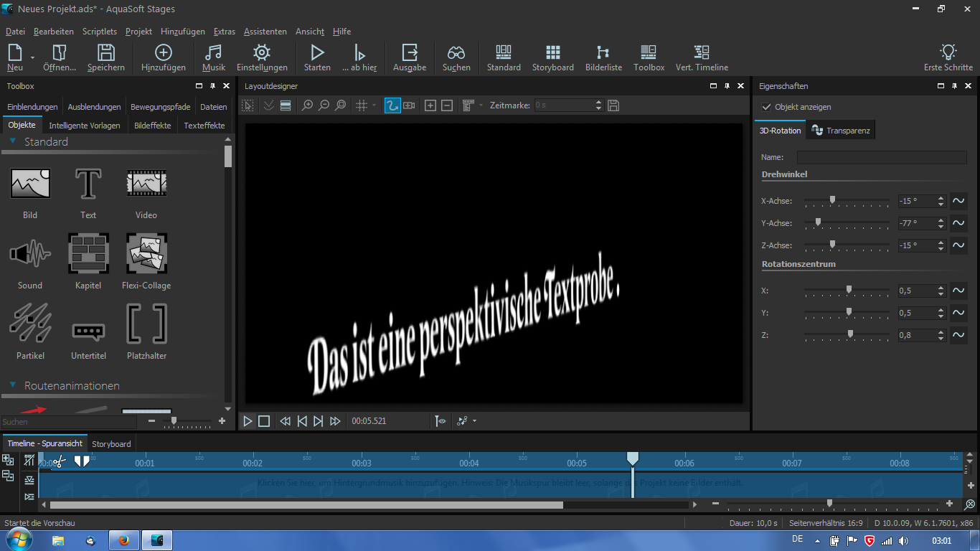
Task: Click the Untertitel object icon
Action: 88,331
